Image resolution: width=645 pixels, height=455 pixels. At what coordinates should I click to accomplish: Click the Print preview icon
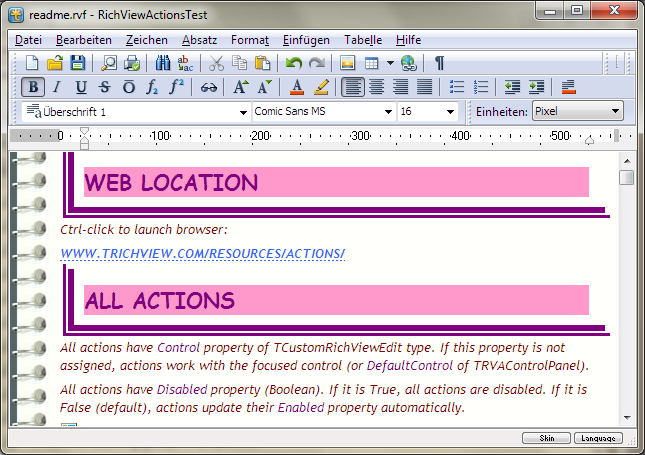click(x=109, y=63)
